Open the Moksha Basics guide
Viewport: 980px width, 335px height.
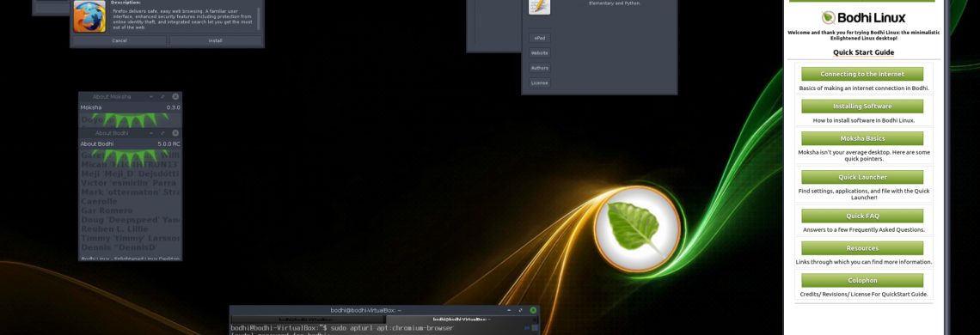[x=862, y=138]
